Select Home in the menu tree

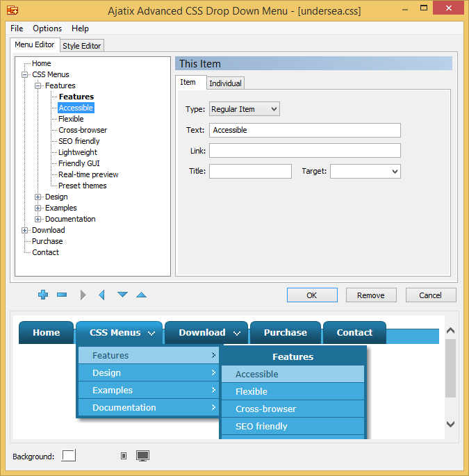pyautogui.click(x=42, y=63)
